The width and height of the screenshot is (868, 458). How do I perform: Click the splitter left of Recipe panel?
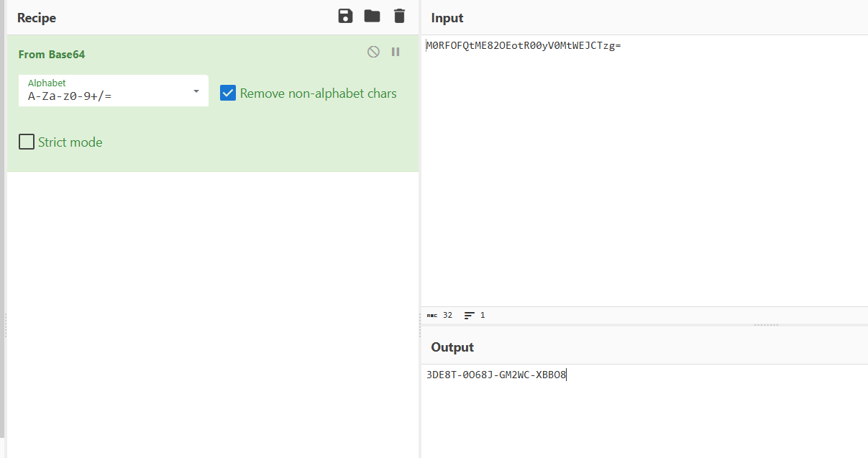tap(5, 325)
